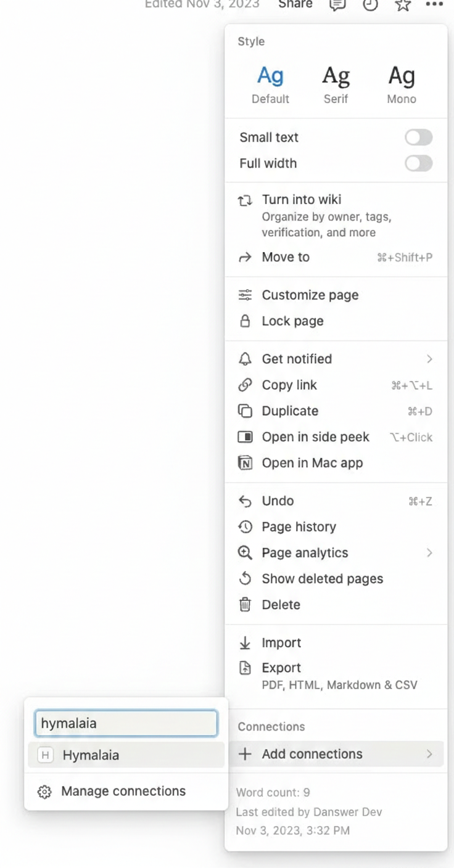454x868 pixels.
Task: Click the Delete trash icon
Action: tap(245, 604)
